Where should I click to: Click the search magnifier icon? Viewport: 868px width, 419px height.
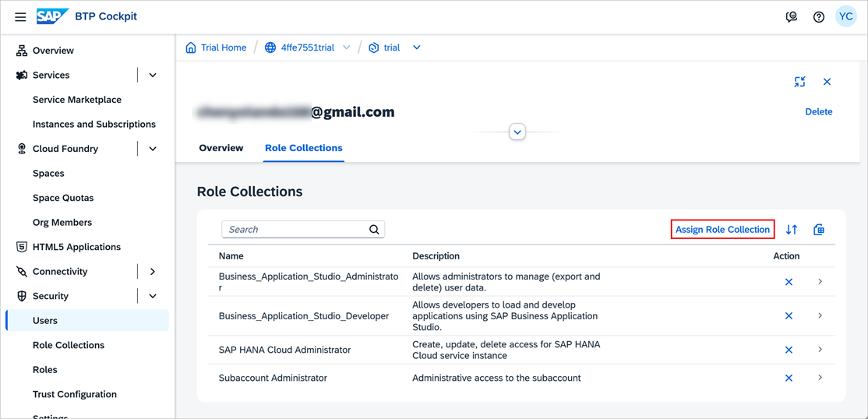pos(374,229)
